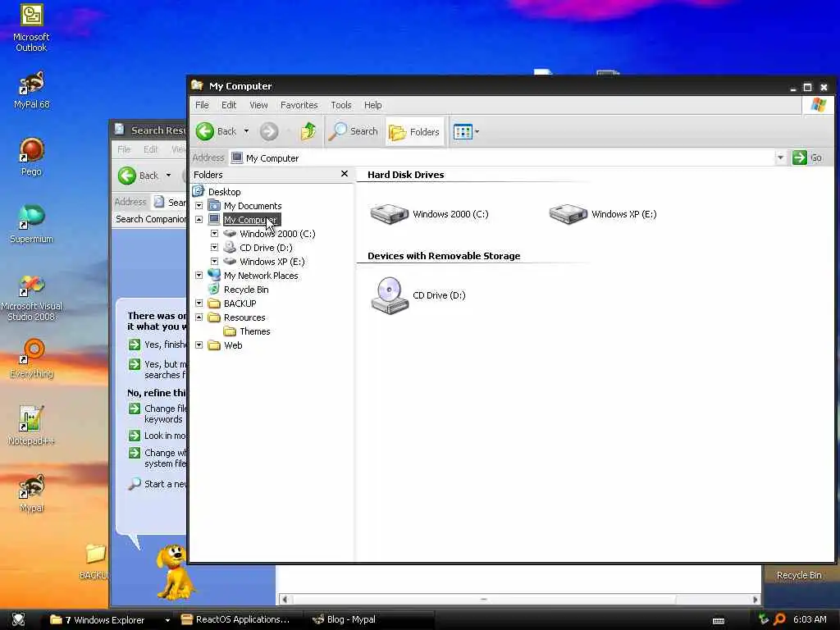Open the Tools menu

coord(340,105)
